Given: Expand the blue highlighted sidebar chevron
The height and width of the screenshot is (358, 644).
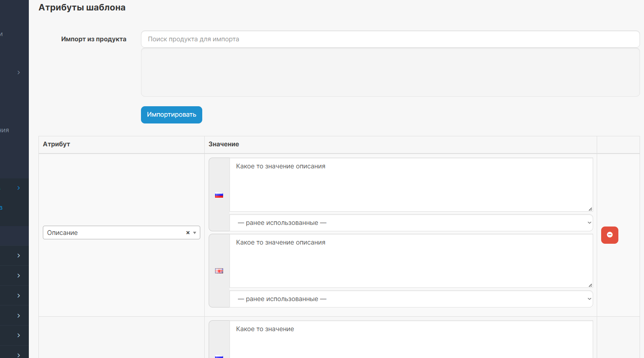Looking at the screenshot, I should [18, 188].
